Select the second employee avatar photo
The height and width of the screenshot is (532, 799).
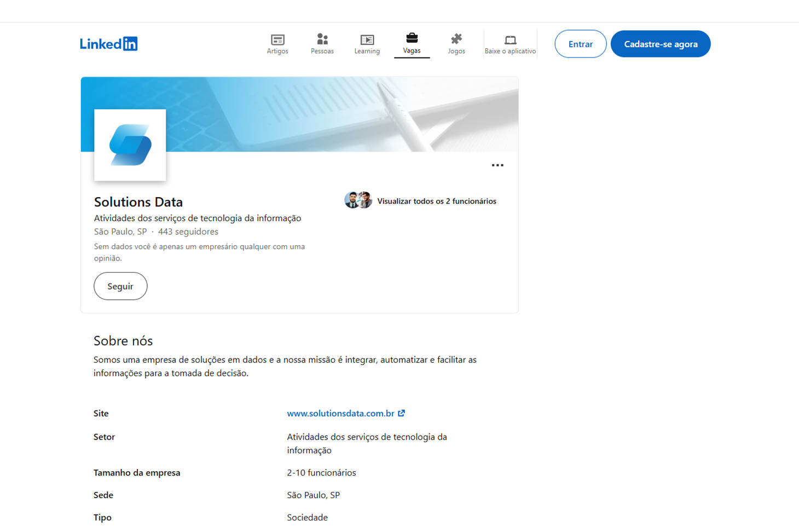(366, 200)
